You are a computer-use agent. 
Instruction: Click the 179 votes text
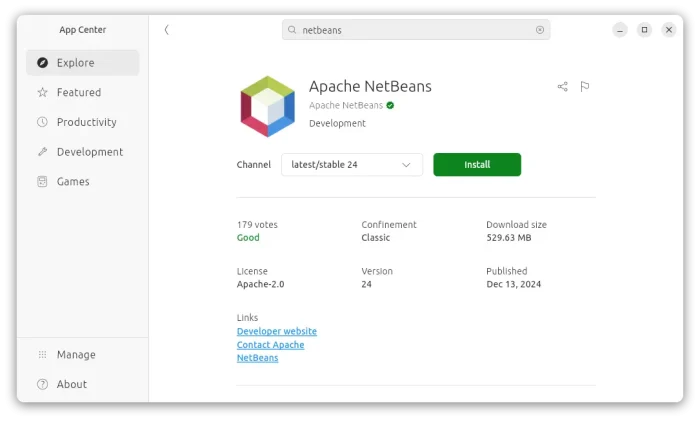point(257,225)
